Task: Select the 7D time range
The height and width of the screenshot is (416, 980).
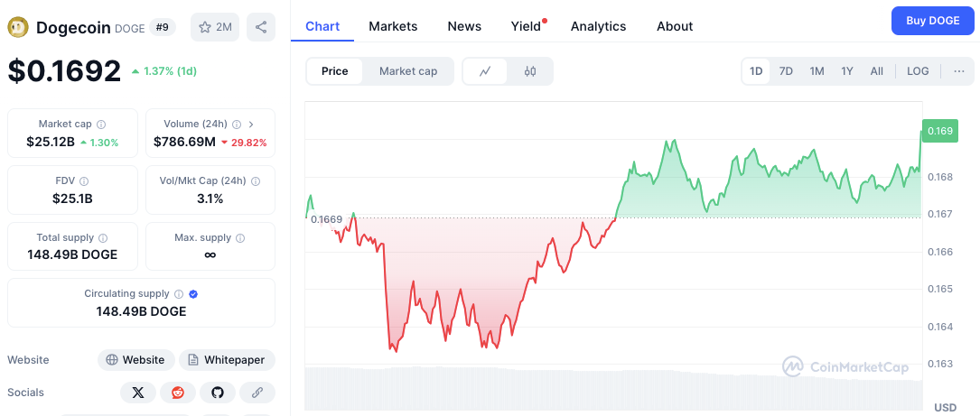Action: [x=786, y=71]
